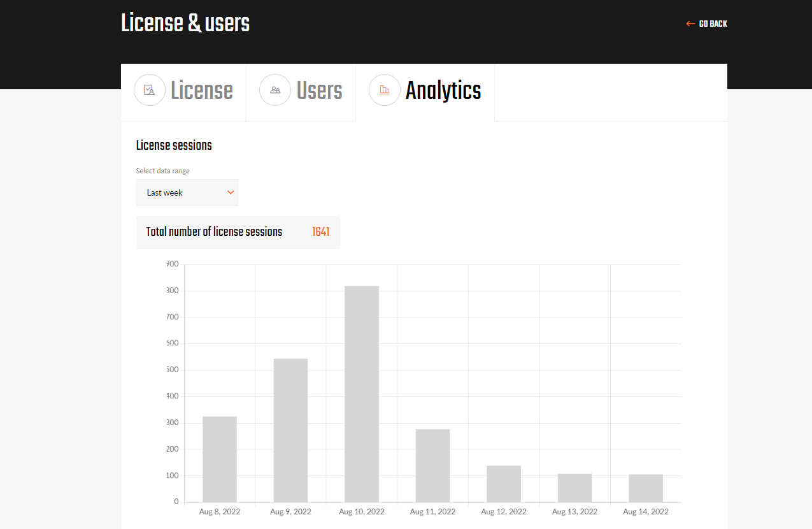Click the Aug 14, 2022 axis label
This screenshot has height=529, width=812.
(645, 511)
